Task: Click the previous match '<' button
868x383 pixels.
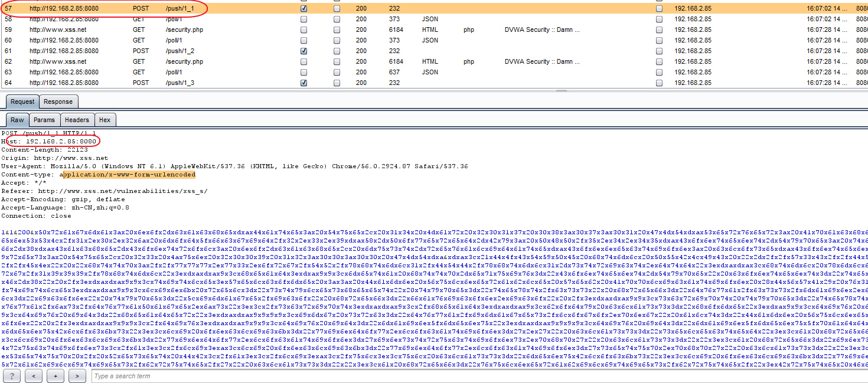Action: pyautogui.click(x=34, y=376)
